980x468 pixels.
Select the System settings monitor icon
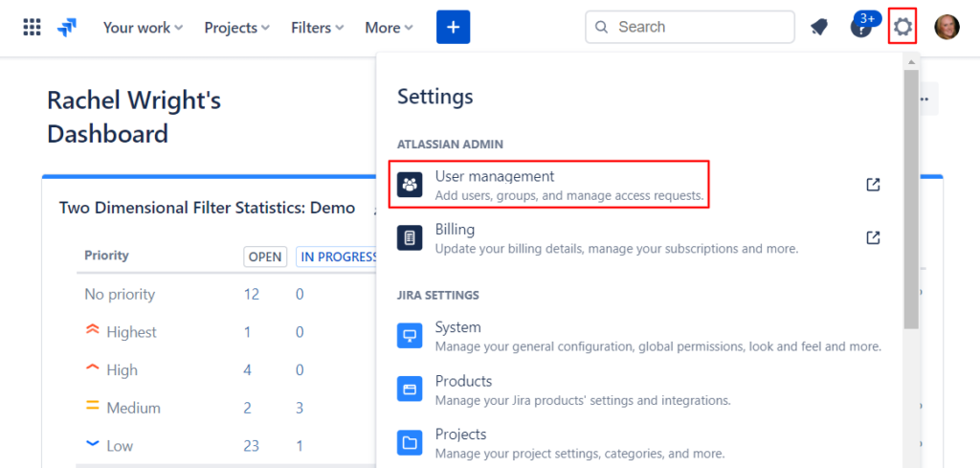tap(410, 336)
